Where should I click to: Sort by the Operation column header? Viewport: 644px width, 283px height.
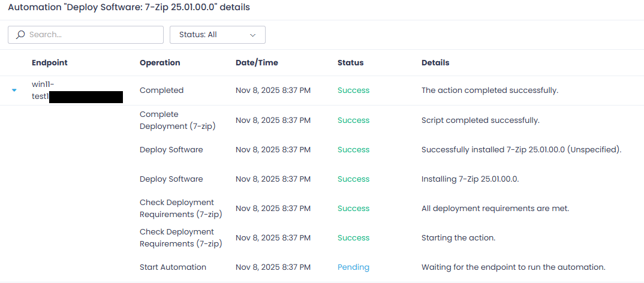pos(160,62)
